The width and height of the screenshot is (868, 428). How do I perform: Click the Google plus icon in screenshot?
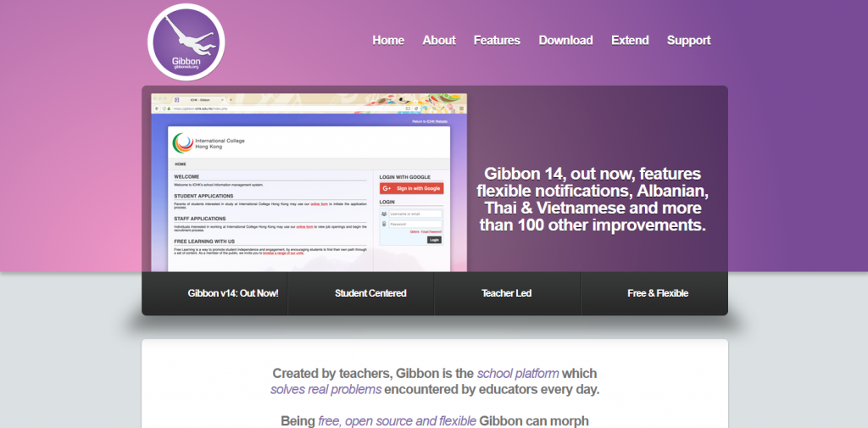point(387,188)
